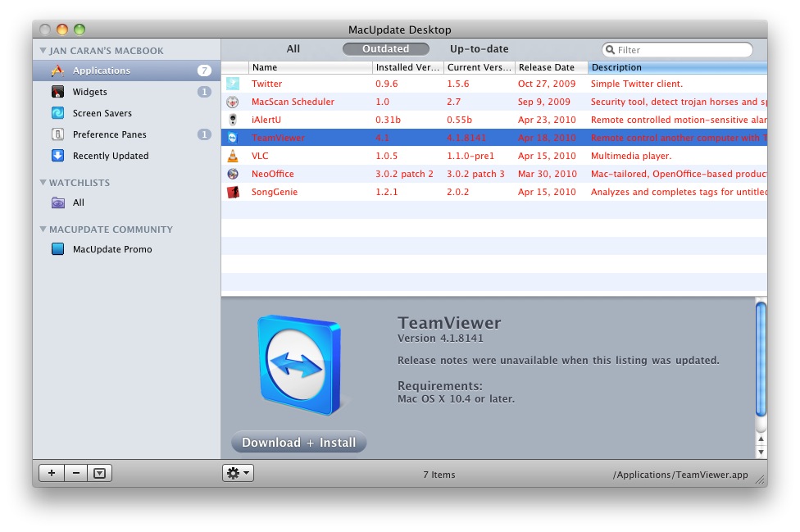
Task: Click the scrollbar down arrow
Action: pyautogui.click(x=761, y=452)
